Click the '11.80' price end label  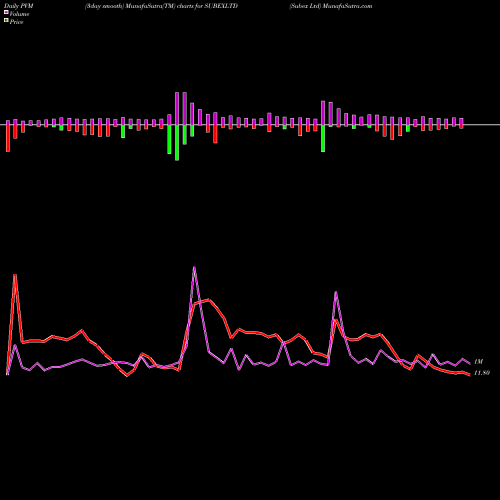click(x=482, y=373)
